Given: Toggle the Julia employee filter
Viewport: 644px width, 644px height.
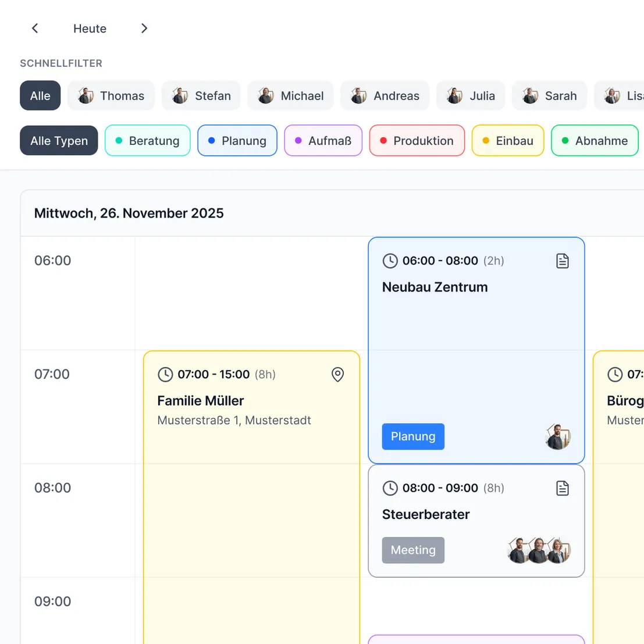Looking at the screenshot, I should click(471, 96).
